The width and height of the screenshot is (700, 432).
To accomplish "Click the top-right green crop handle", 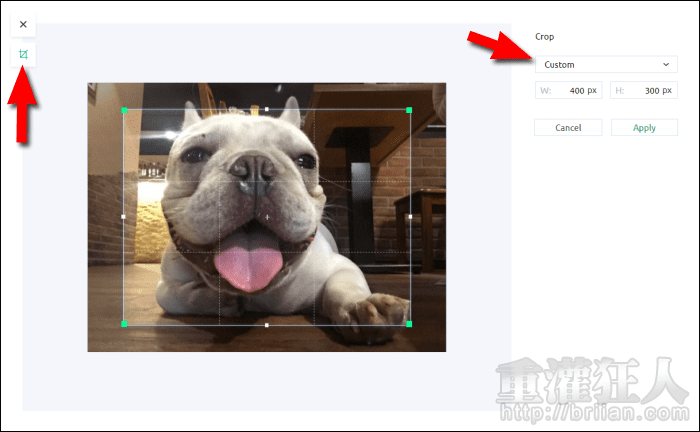I will [x=410, y=109].
